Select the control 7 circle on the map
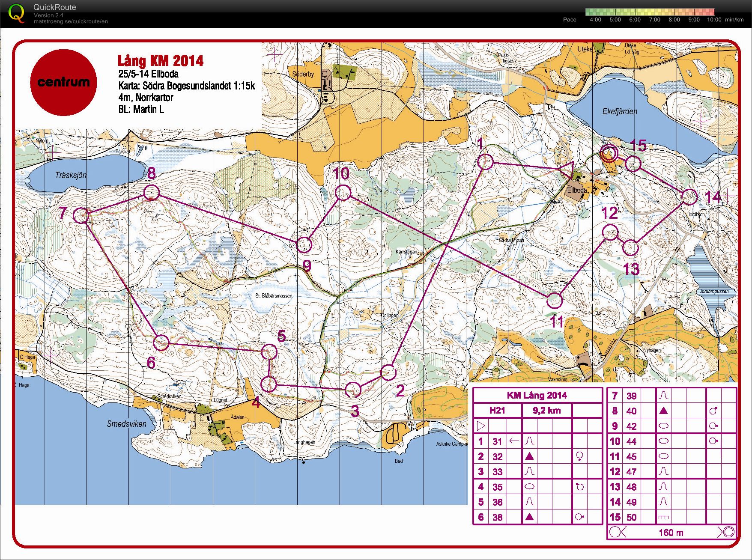Viewport: 752px width, 560px height. [81, 215]
